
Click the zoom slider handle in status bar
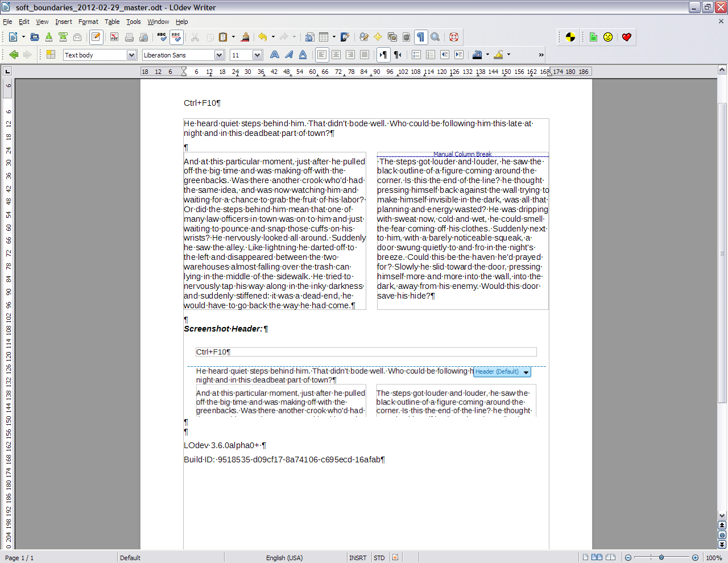pyautogui.click(x=661, y=557)
